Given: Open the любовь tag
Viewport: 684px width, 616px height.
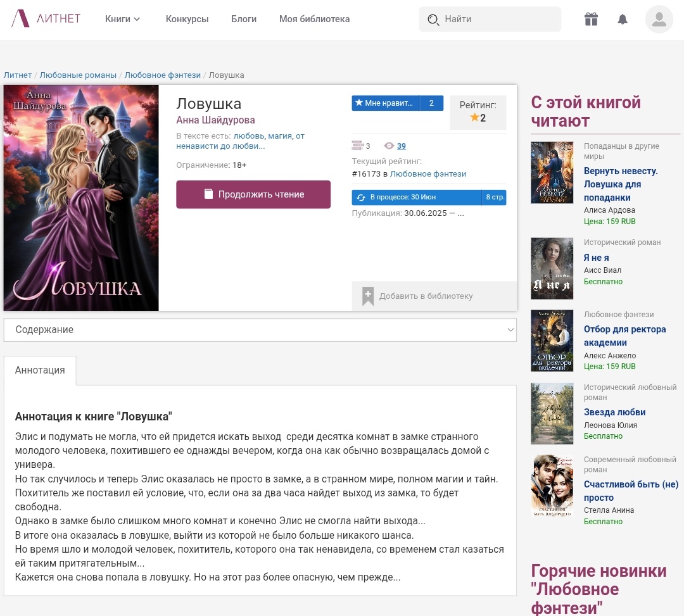Looking at the screenshot, I should coord(249,136).
